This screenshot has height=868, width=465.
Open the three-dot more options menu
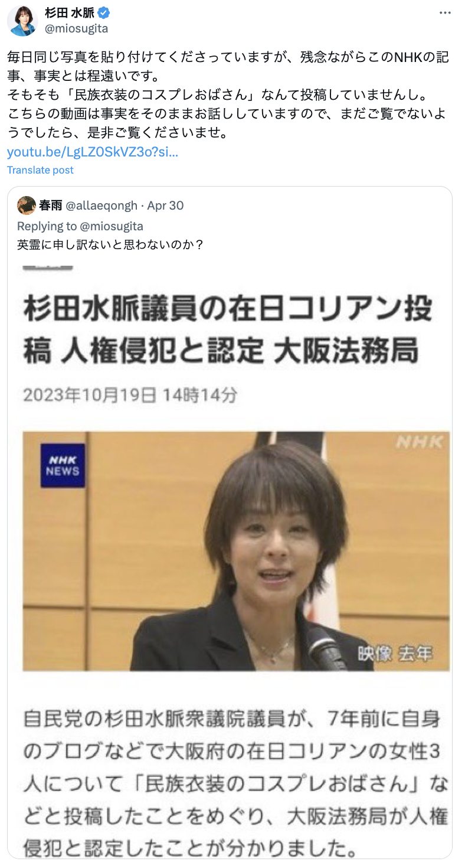pyautogui.click(x=447, y=13)
